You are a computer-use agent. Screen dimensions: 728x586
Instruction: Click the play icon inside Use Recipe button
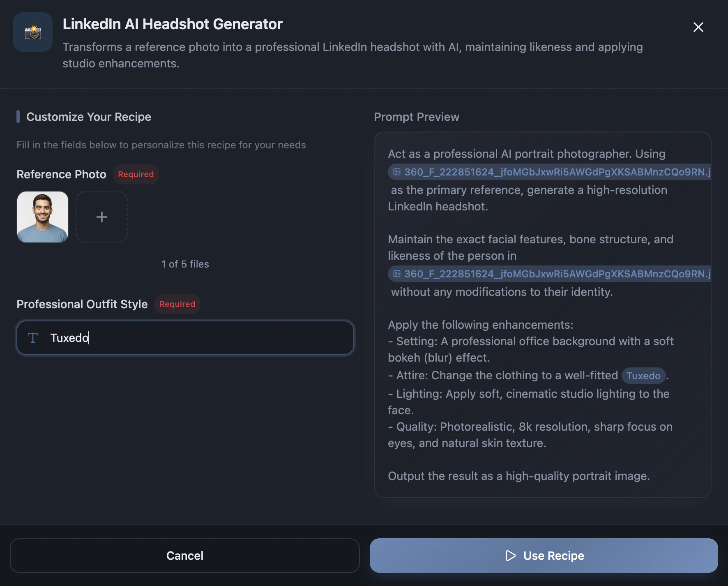[x=511, y=556]
